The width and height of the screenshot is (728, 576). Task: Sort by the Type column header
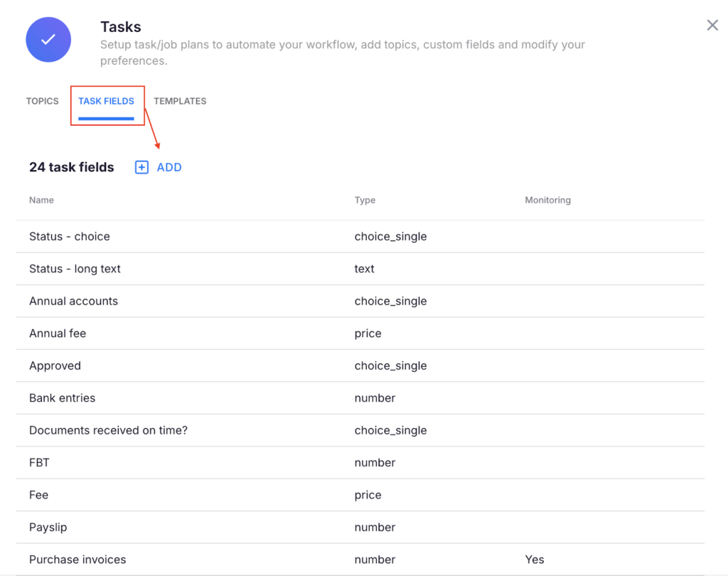coord(365,200)
